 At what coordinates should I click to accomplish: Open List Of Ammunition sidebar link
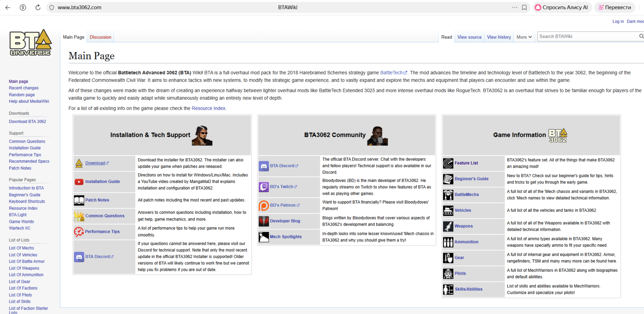26,275
